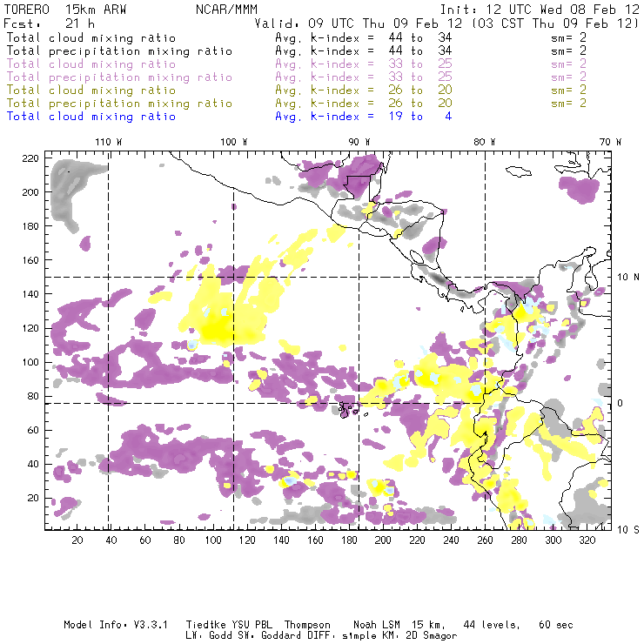
Task: Click the "2D Smagor" text in footer
Action: (x=431, y=635)
